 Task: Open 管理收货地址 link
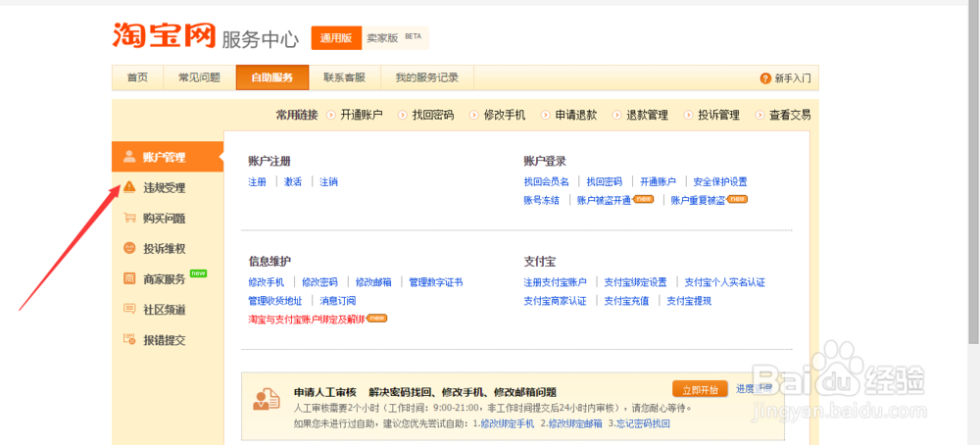tap(275, 301)
